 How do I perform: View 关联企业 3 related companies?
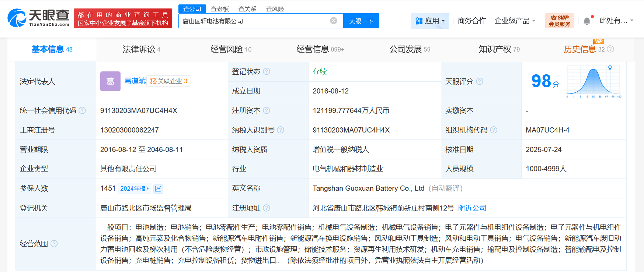point(169,81)
